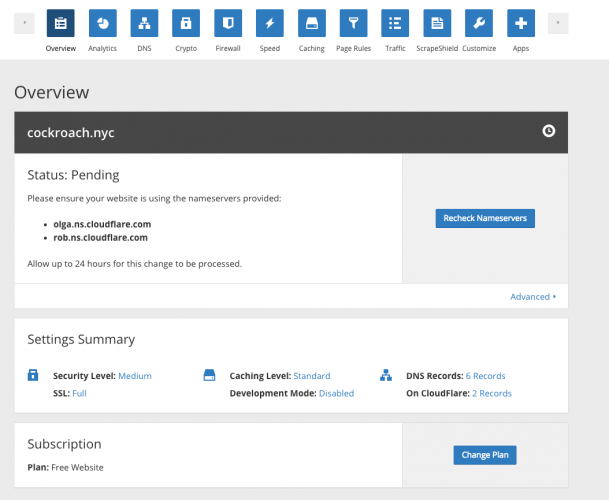Click the Overview page heading
609x500 pixels.
pyautogui.click(x=52, y=92)
